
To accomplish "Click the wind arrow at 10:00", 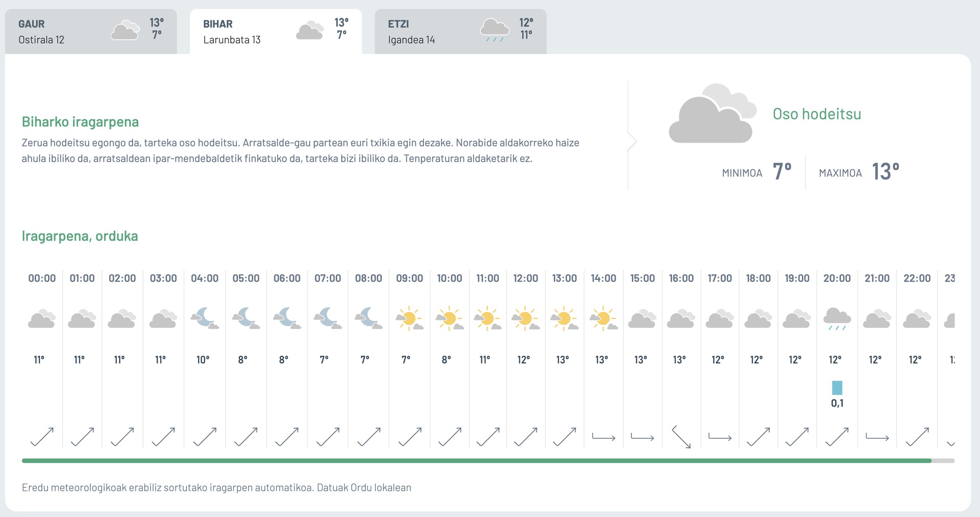I will point(450,437).
